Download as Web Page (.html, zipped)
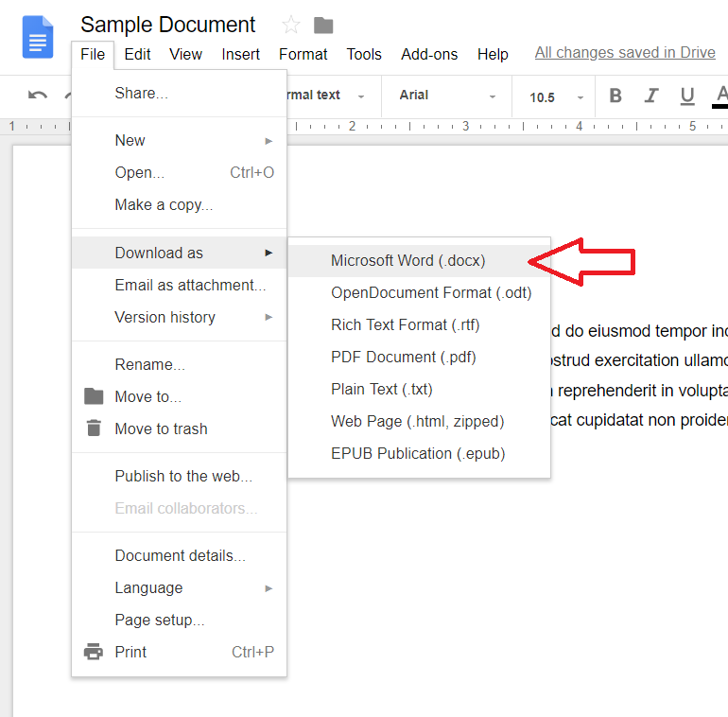The image size is (728, 717). tap(419, 421)
